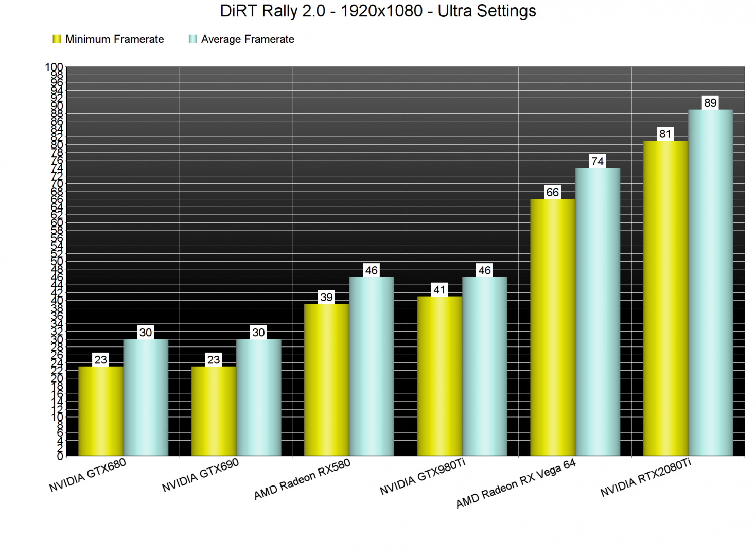The width and height of the screenshot is (756, 556).
Task: Click the NVIDIA GTX690 yellow minimum bar
Action: 214,411
